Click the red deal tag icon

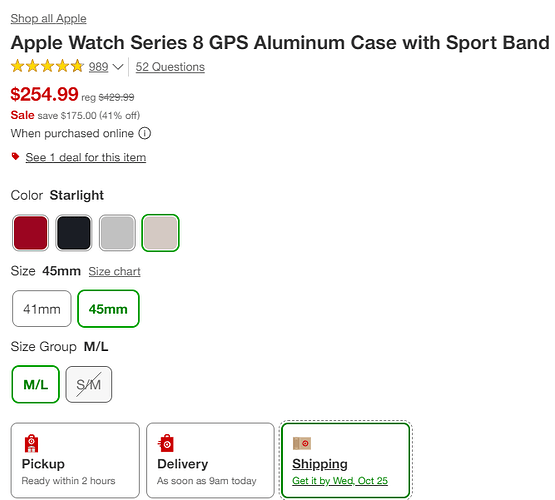[15, 156]
